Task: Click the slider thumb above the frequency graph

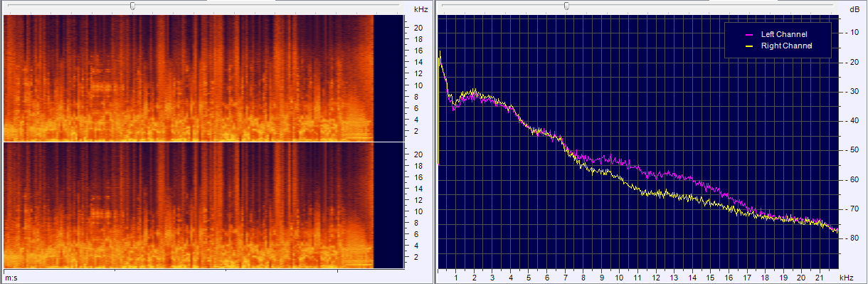Action: click(566, 6)
